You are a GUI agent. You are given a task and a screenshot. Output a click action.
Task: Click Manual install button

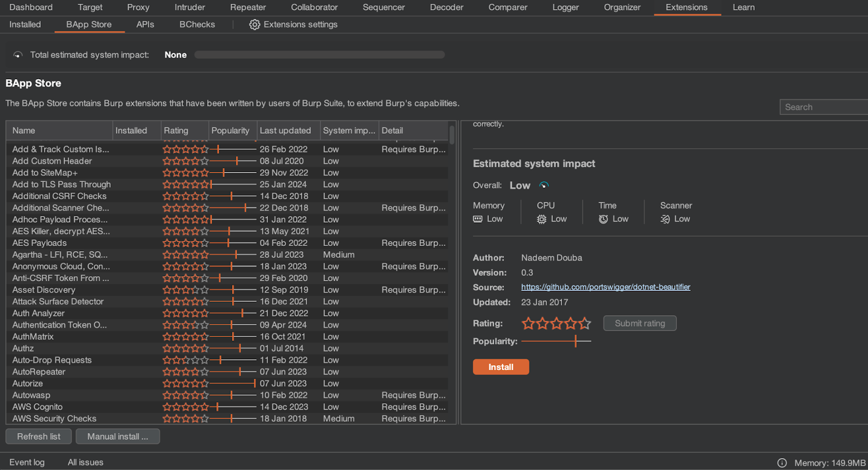(118, 436)
